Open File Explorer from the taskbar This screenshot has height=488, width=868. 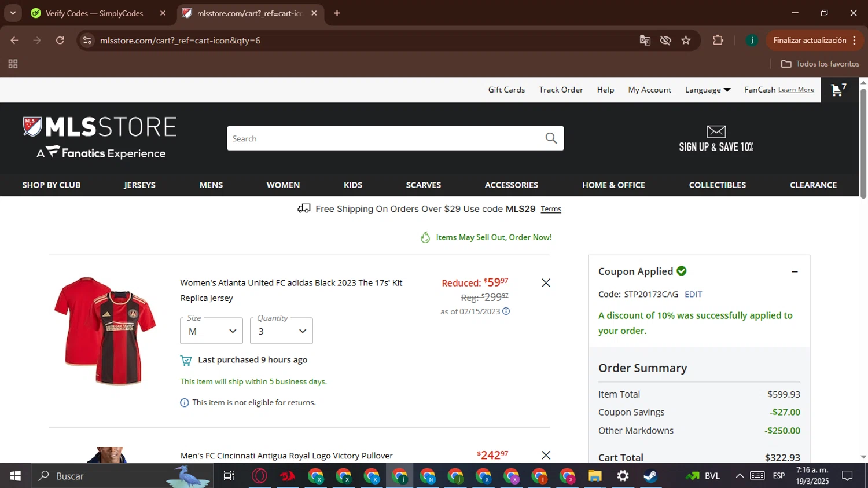click(x=595, y=476)
